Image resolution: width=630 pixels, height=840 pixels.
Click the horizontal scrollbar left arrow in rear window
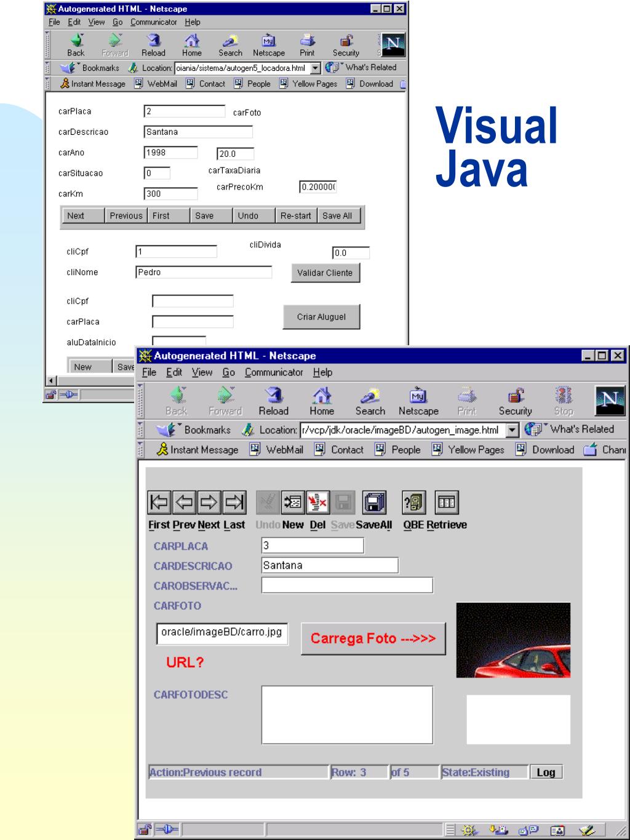52,381
